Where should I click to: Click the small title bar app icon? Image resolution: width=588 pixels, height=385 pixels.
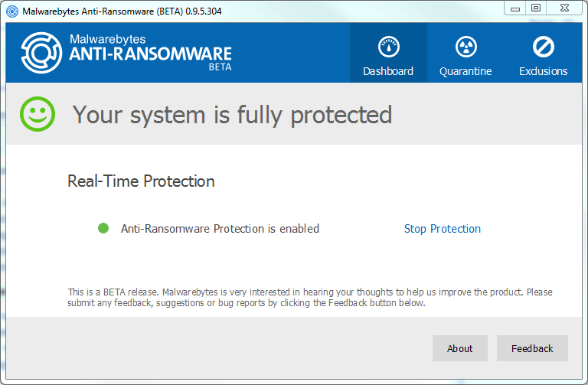[12, 10]
